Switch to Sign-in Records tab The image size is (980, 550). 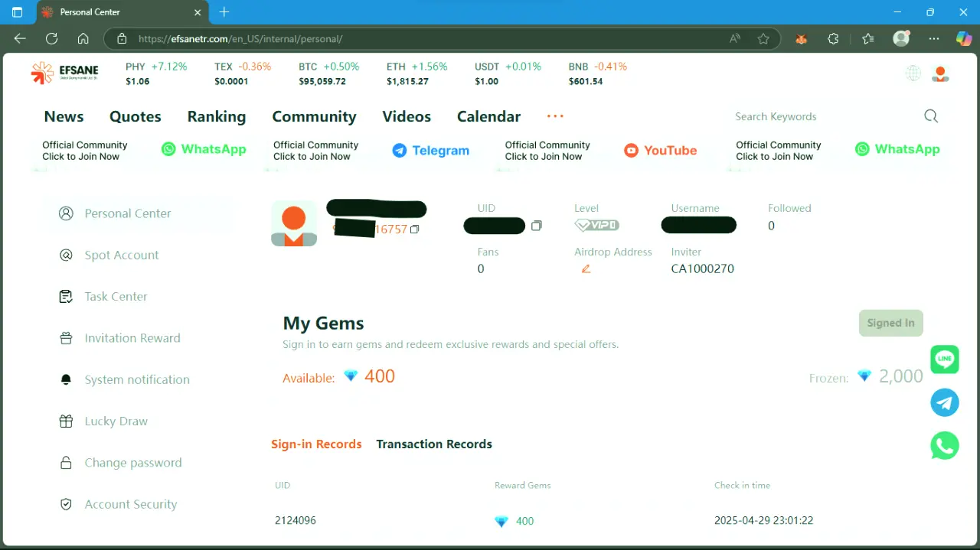point(316,444)
